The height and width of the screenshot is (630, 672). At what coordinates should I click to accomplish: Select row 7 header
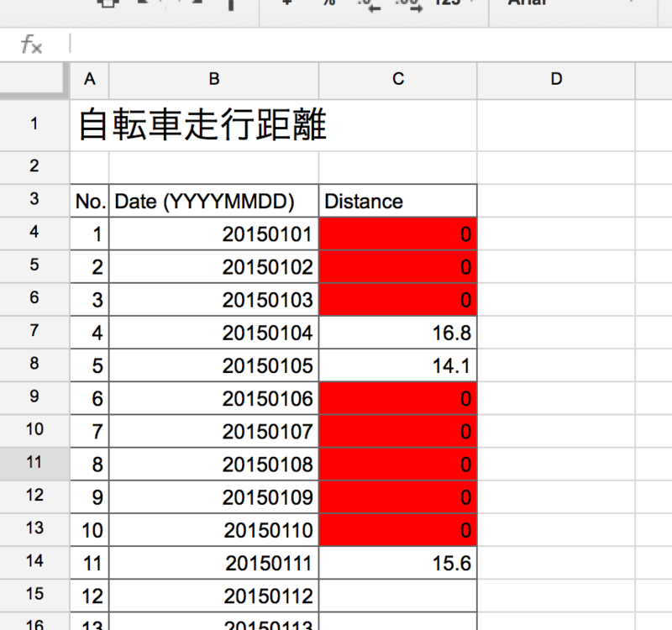[x=34, y=331]
